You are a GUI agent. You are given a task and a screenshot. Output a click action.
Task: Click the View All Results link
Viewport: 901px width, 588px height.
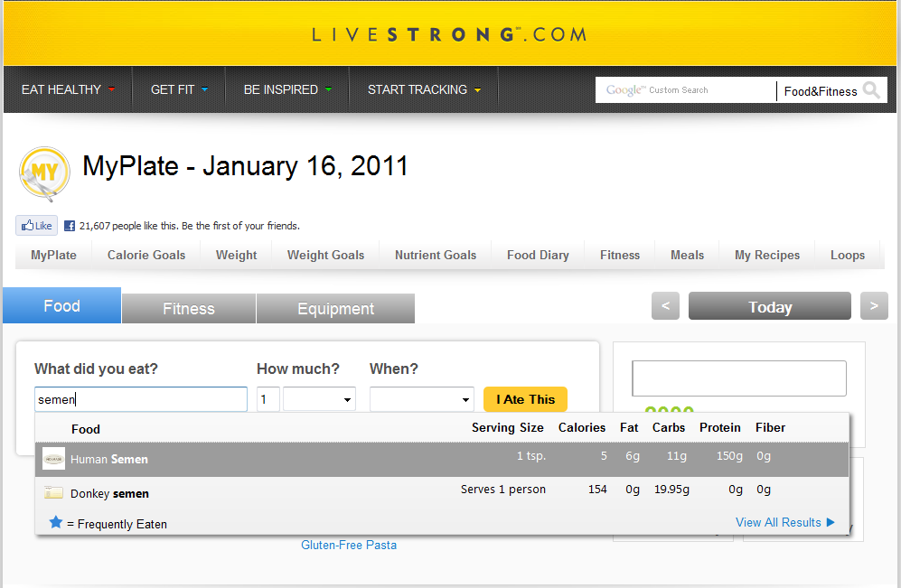click(779, 523)
